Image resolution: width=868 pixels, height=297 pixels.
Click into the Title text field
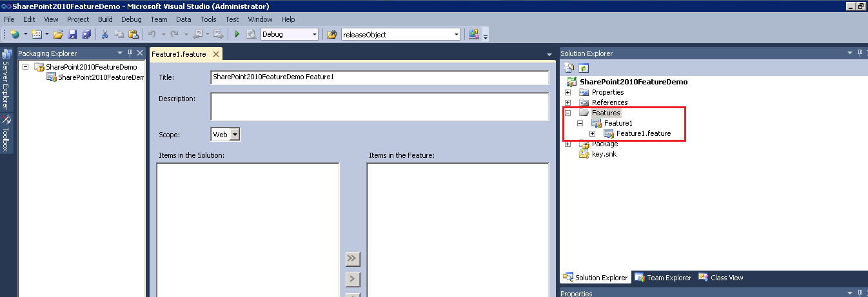pos(380,77)
